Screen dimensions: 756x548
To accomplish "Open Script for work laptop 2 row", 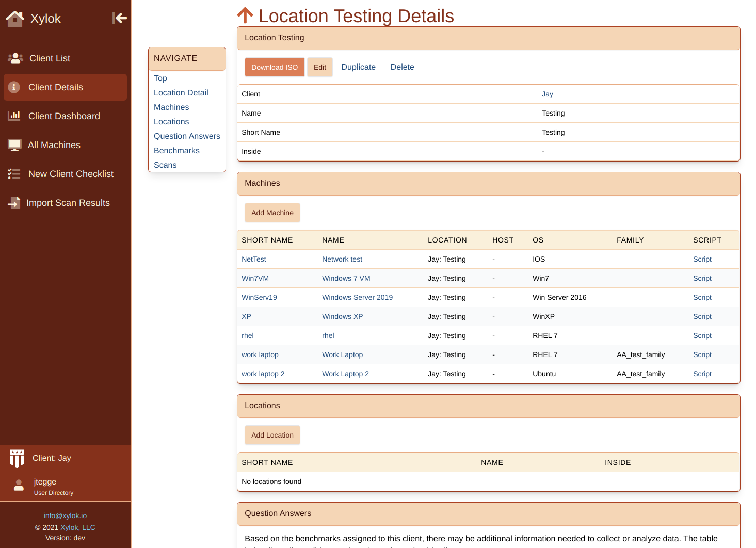I will point(702,374).
